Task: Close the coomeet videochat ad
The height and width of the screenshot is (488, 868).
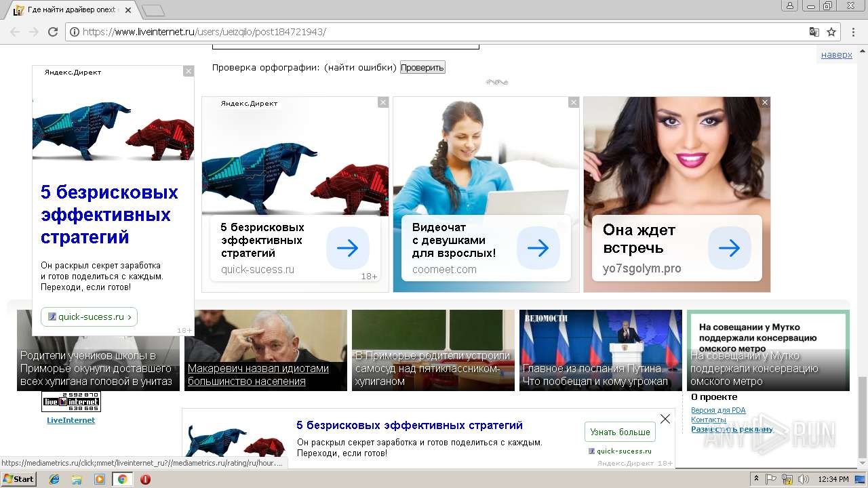Action: pyautogui.click(x=574, y=102)
